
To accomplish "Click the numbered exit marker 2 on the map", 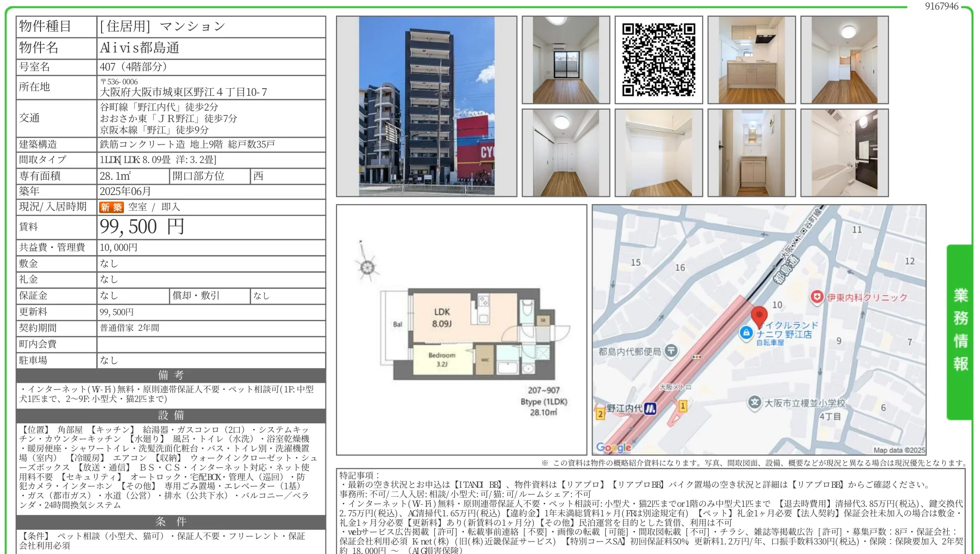I will pos(601,414).
